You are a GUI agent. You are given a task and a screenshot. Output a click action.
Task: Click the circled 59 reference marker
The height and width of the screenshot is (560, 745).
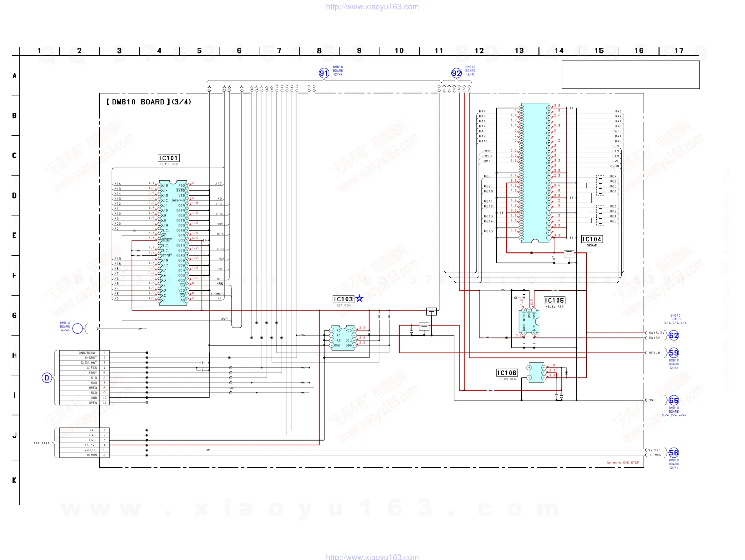[x=673, y=353]
